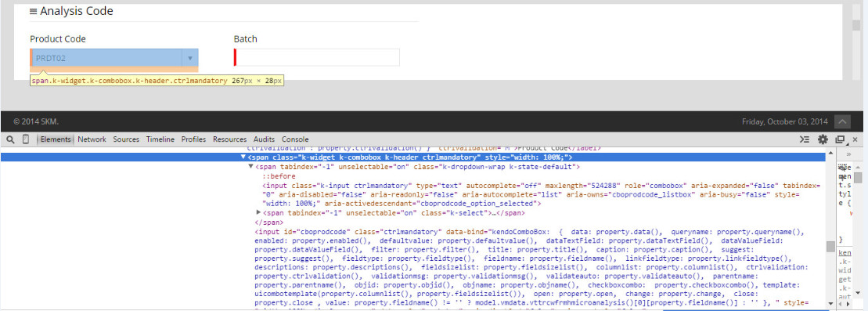Collapse the k-dropdown-wrap span node
Viewport: 868px width, 311px height.
[x=251, y=167]
